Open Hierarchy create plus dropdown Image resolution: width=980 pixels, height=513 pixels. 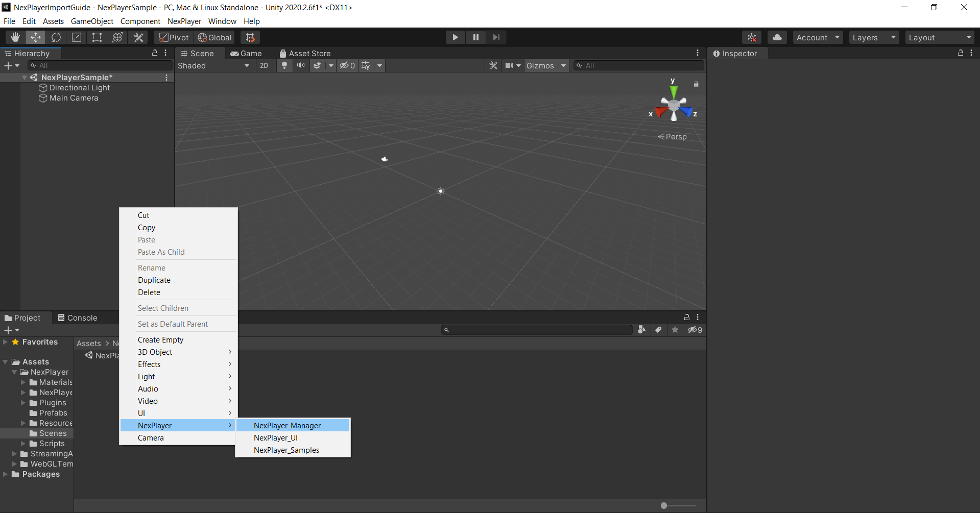[x=11, y=65]
